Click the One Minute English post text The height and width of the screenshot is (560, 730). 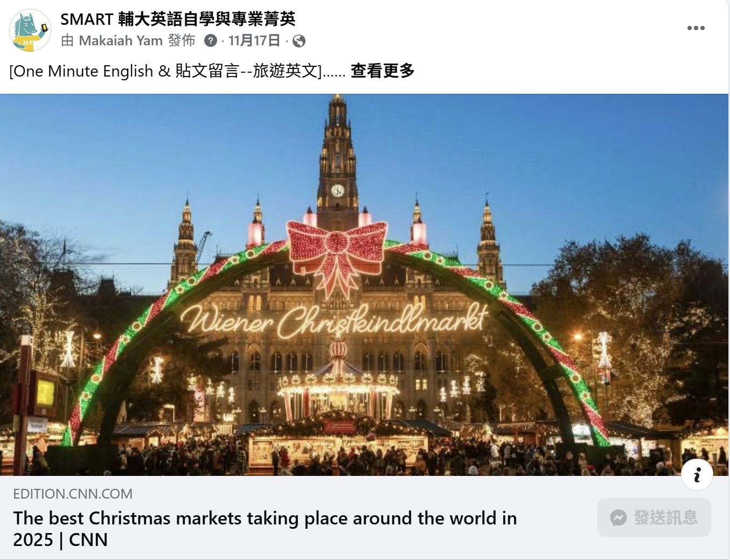click(x=177, y=71)
